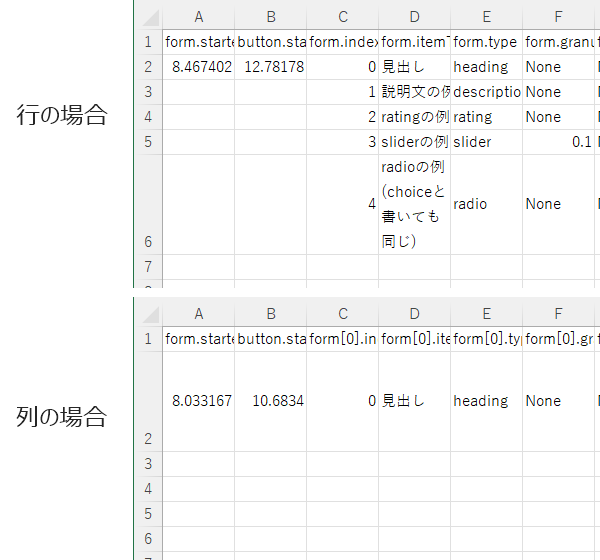Select column F header in top sheet
Viewport: 600px width, 560px height.
point(558,17)
